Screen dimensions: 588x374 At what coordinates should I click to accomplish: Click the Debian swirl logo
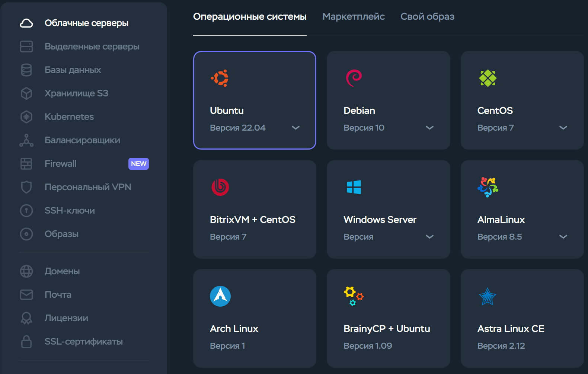(354, 78)
